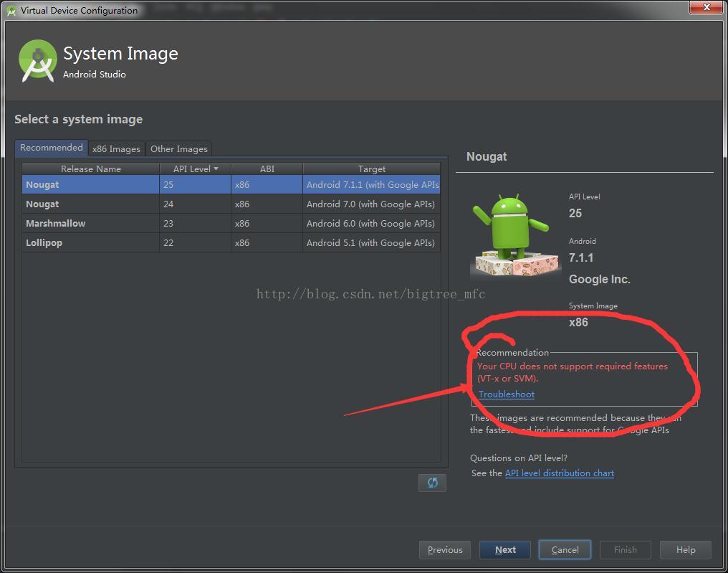Open the x86 Images tab
The height and width of the screenshot is (573, 728).
pyautogui.click(x=116, y=148)
